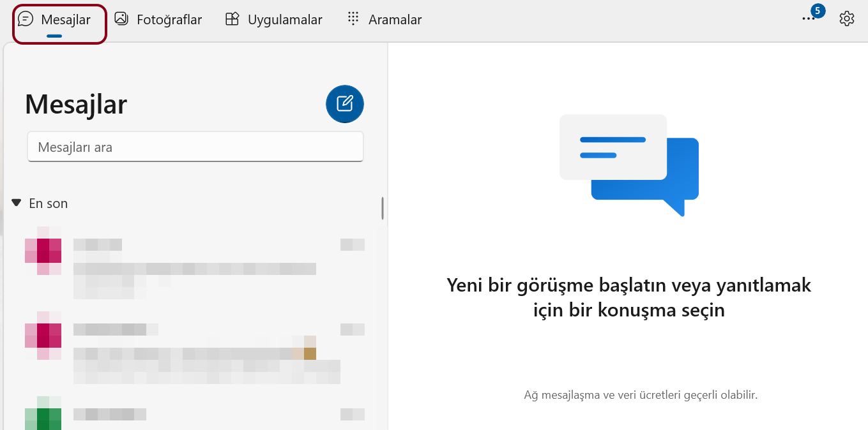Click the Aramalar dial pad icon

click(353, 19)
